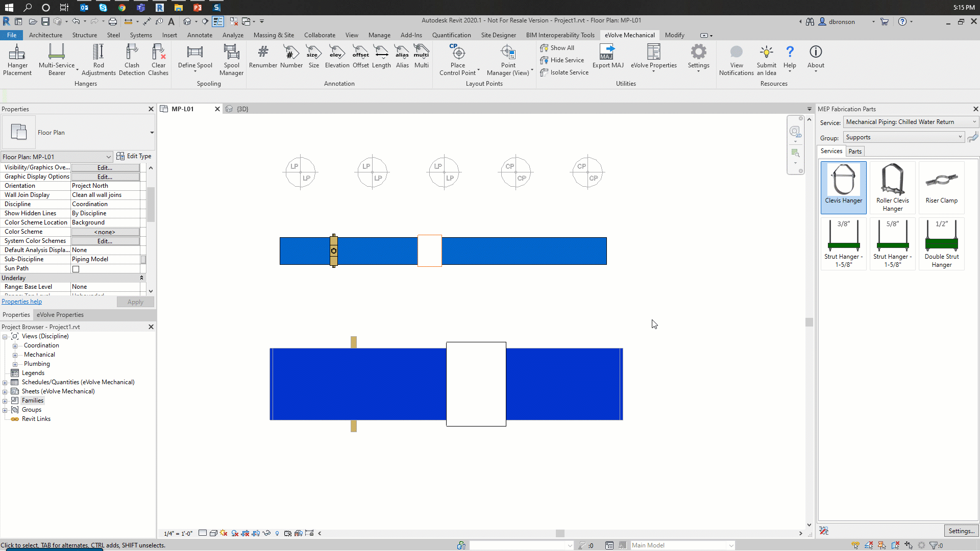Select the Riser Clamp part

tap(941, 187)
